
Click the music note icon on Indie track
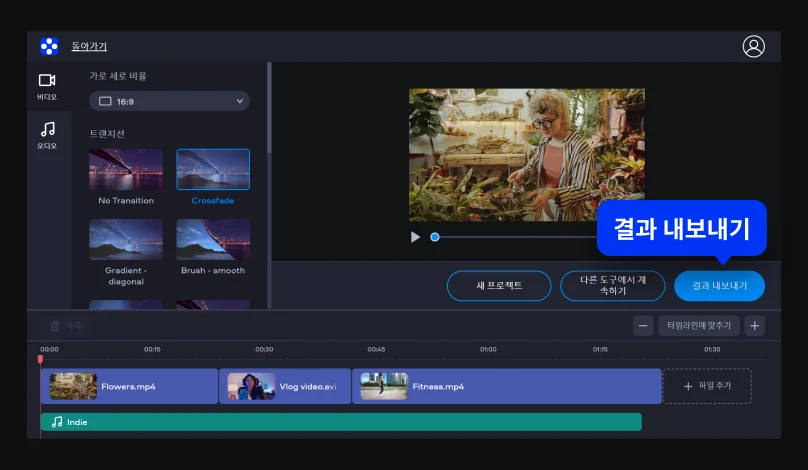[57, 422]
